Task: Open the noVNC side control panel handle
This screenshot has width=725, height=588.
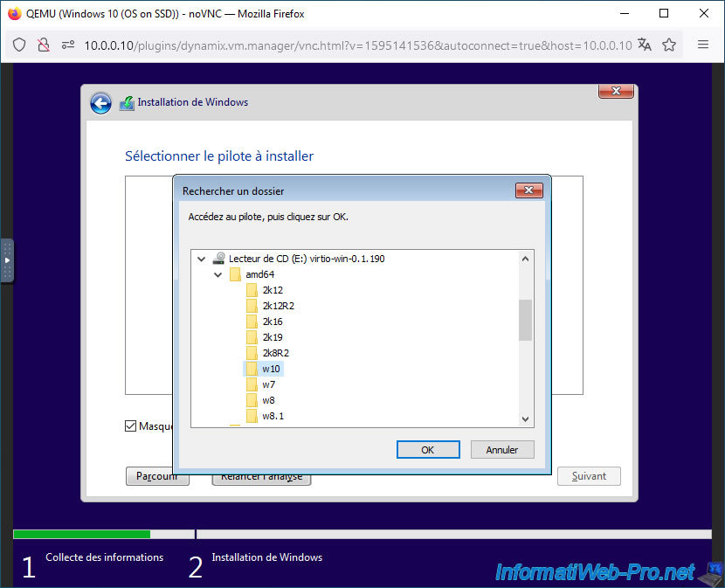Action: pos(7,260)
